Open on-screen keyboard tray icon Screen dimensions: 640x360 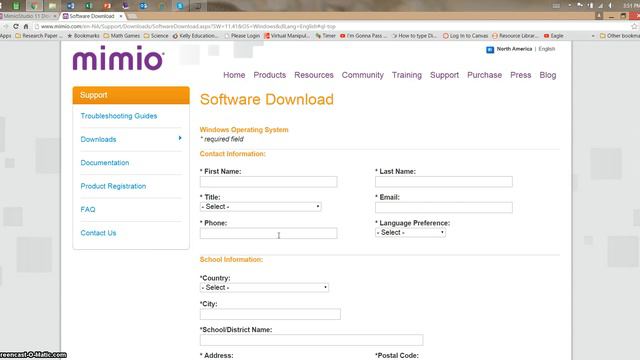(556, 6)
